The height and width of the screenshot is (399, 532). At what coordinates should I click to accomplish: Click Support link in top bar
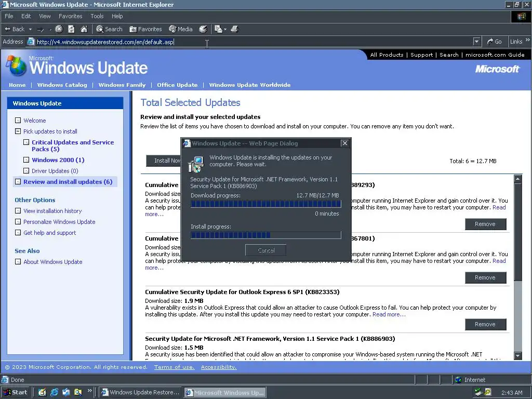[x=422, y=55]
